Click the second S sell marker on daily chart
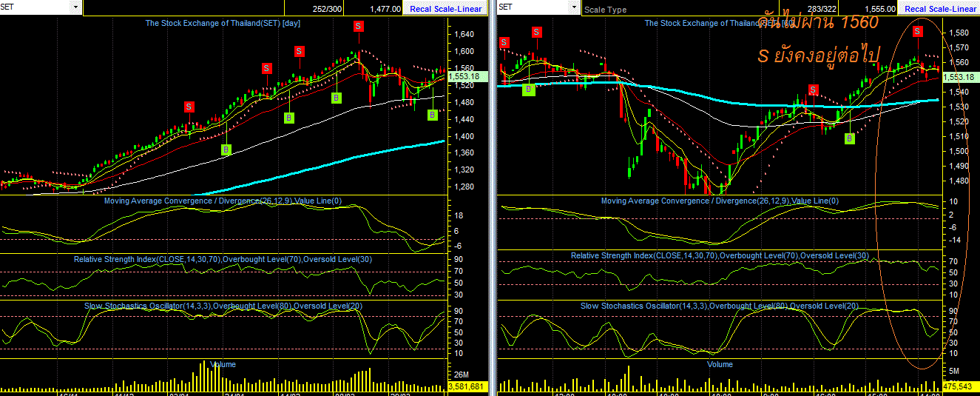980x396 pixels. pos(266,68)
